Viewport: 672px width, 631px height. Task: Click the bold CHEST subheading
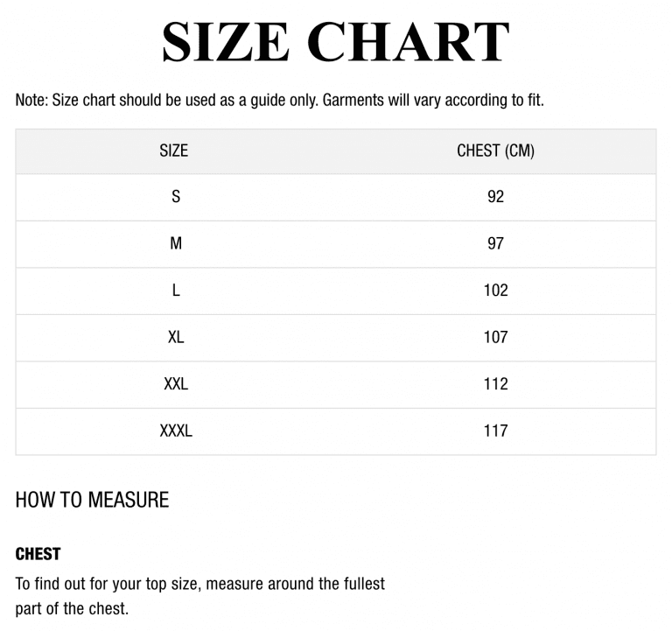pos(38,554)
